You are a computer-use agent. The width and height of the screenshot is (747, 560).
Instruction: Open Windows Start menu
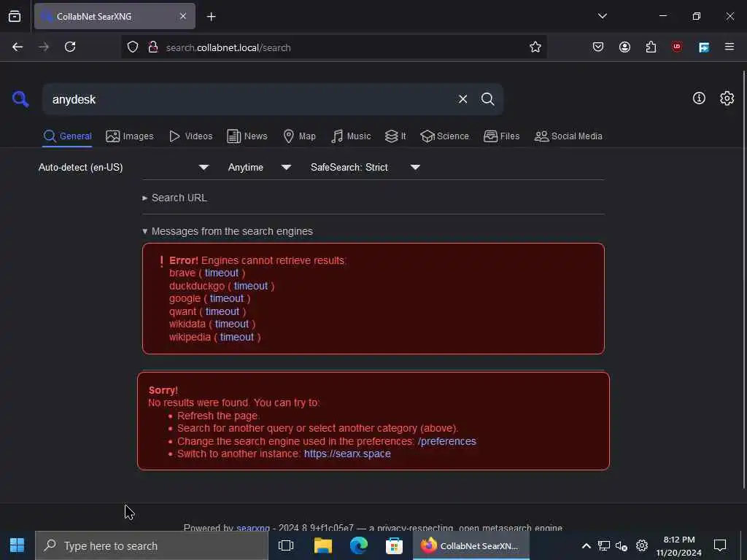pyautogui.click(x=18, y=545)
